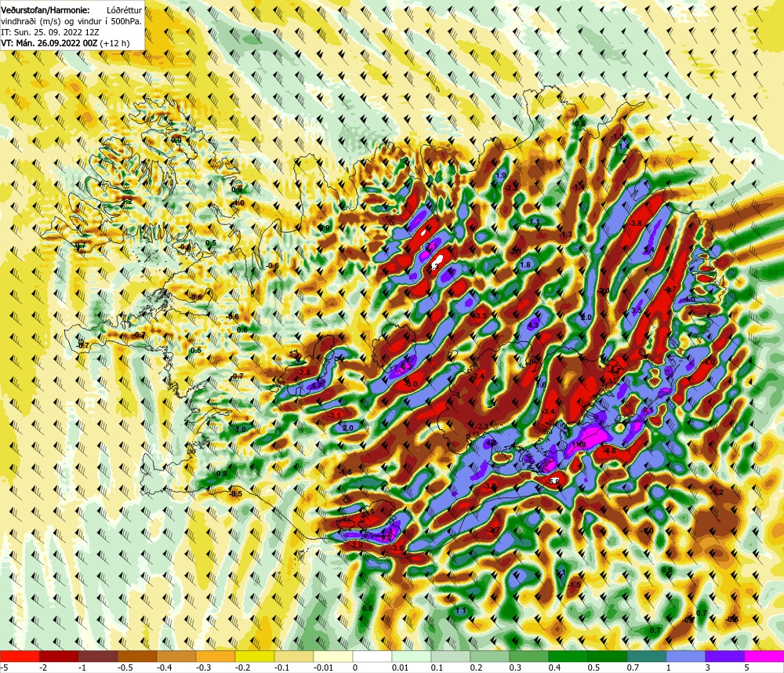Select the "-2.2" value on the map
The image size is (784, 673).
(512, 188)
